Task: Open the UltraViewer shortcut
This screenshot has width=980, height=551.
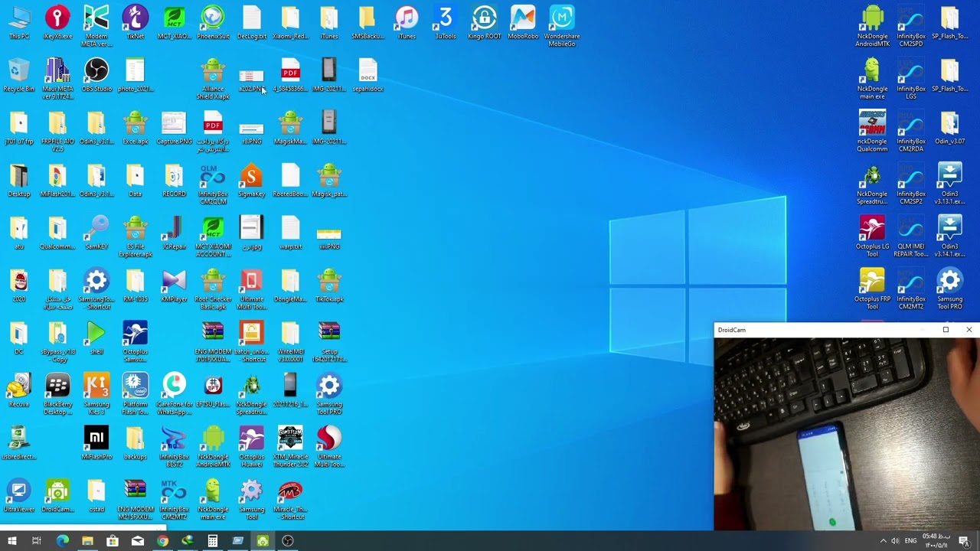Action: click(x=19, y=497)
